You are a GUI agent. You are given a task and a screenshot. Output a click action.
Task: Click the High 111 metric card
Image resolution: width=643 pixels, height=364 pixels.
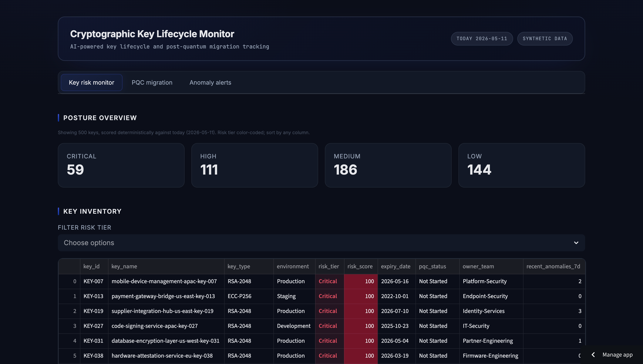(255, 165)
